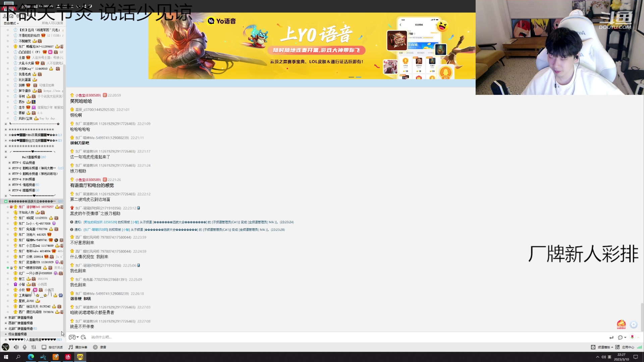Select NTTV-1 综合频道 in channel tree
The height and width of the screenshot is (362, 644).
pos(23,163)
